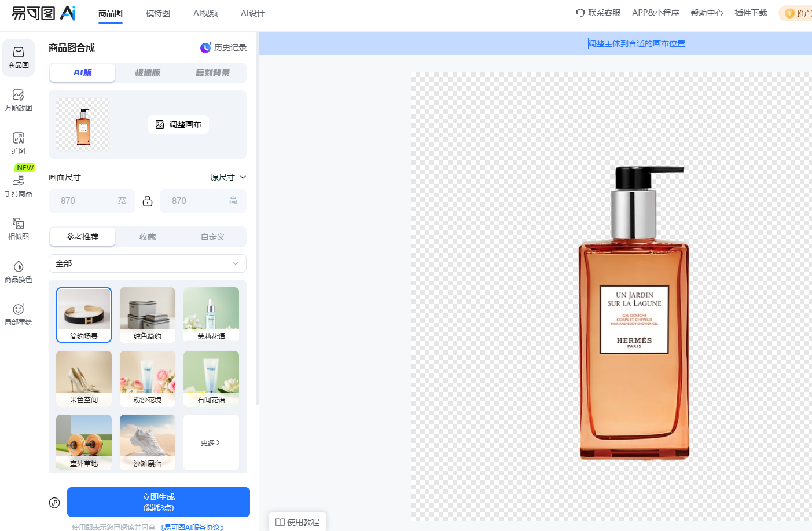812x531 pixels.
Task: Click the round icon left of 立即生成
Action: [54, 503]
